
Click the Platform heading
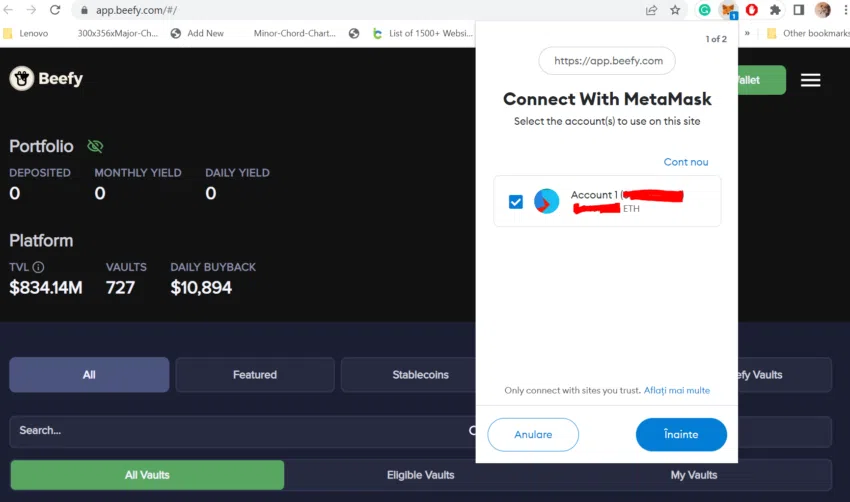point(41,240)
